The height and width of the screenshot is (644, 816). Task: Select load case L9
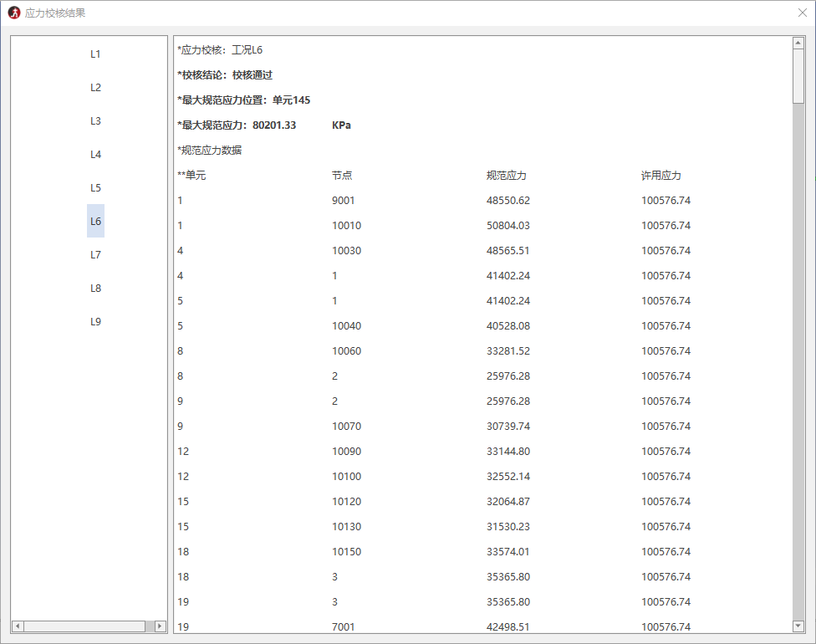(x=95, y=321)
